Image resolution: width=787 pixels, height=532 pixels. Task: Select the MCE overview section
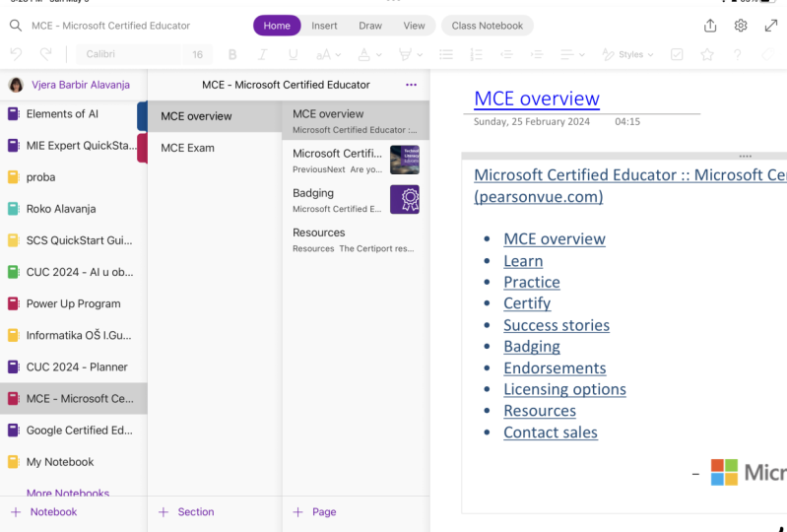215,116
